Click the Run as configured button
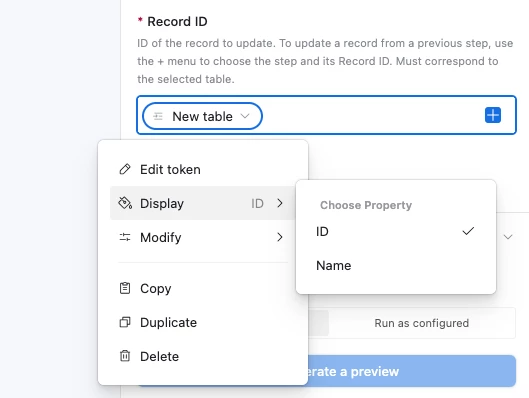Screen dimensions: 529x398 (x=422, y=323)
